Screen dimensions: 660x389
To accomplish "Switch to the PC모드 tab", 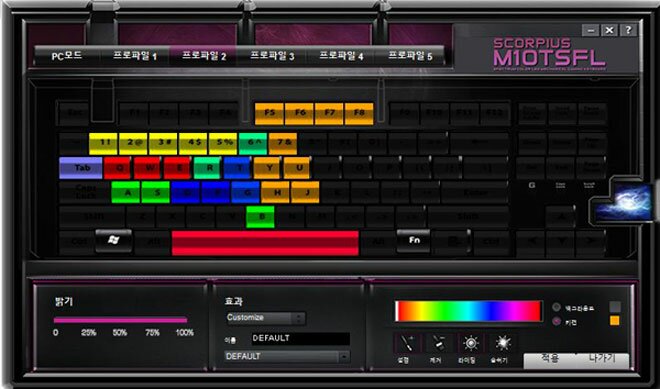I will (67, 56).
